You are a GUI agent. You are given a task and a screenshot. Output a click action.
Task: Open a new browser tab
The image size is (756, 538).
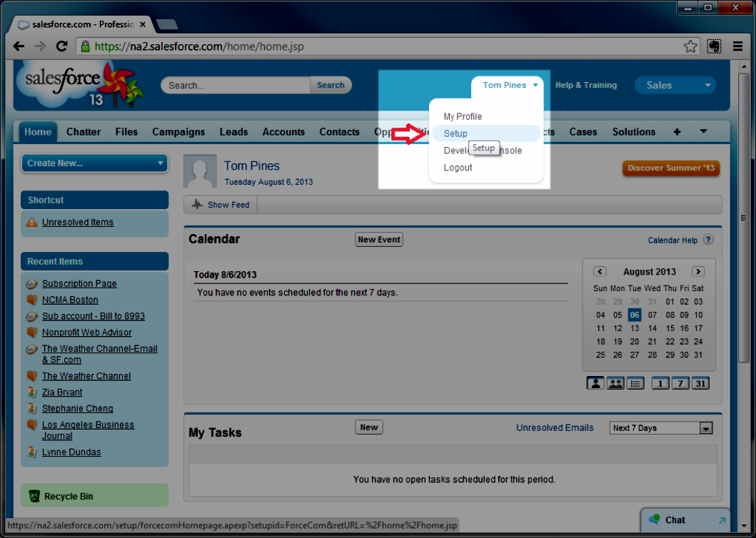click(x=167, y=24)
